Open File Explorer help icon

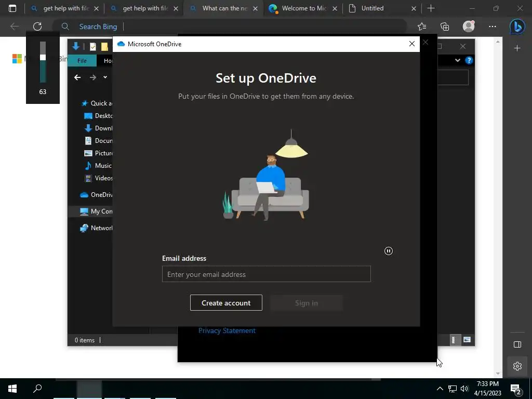(469, 60)
